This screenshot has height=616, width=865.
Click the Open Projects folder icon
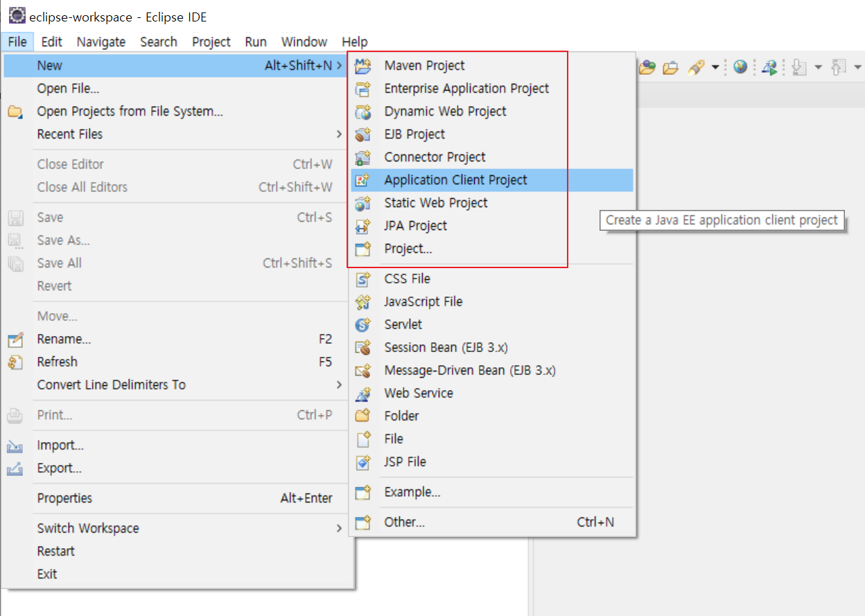click(x=15, y=112)
